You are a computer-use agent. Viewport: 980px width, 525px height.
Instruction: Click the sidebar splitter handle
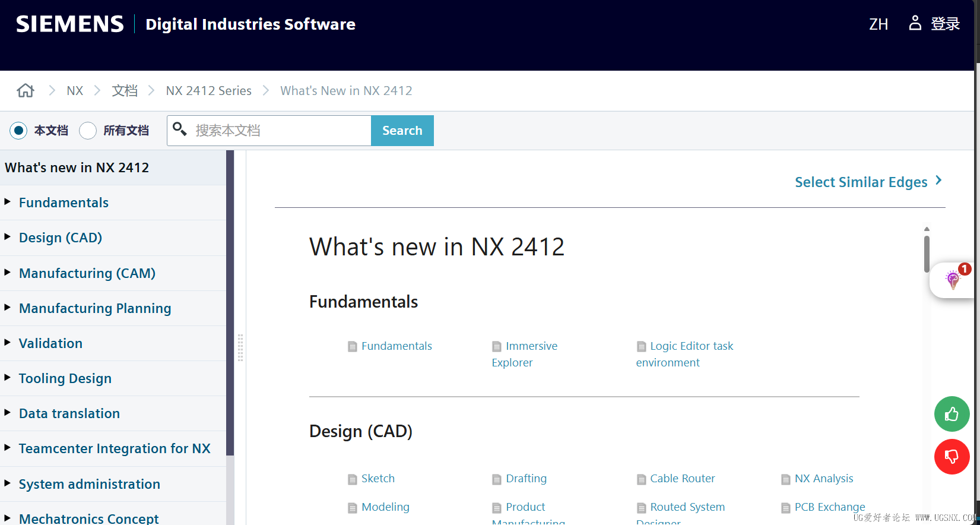point(240,347)
